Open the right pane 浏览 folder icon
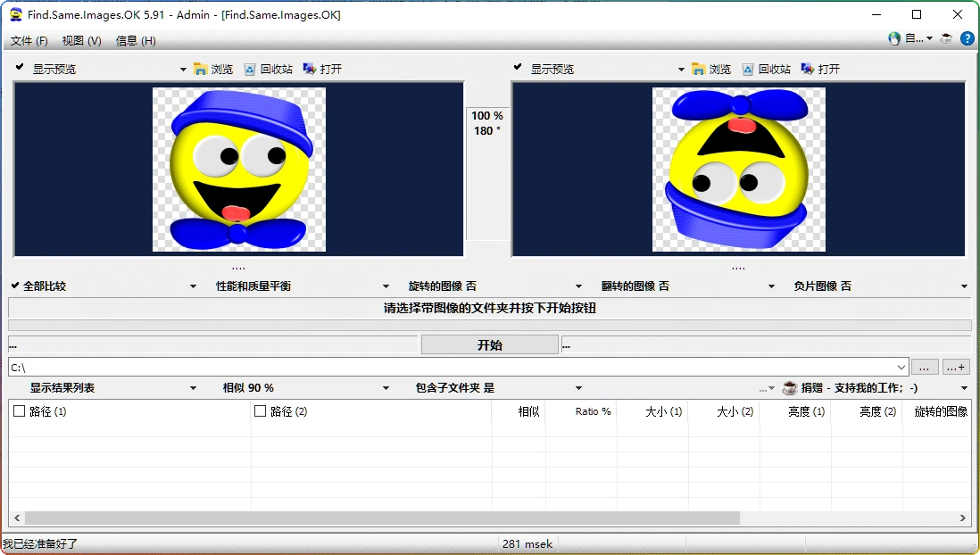This screenshot has height=555, width=980. [x=699, y=68]
